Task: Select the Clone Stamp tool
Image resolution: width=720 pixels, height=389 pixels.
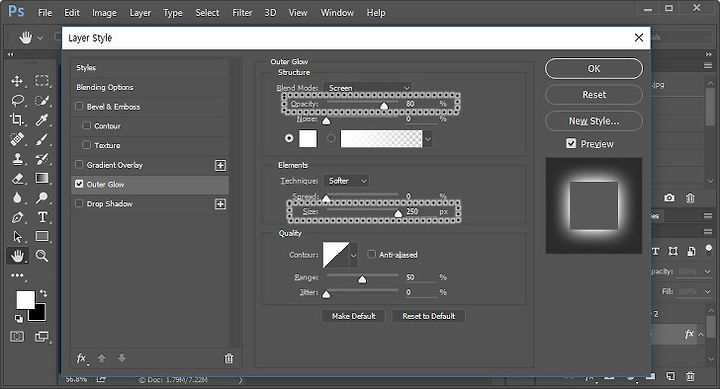Action: pyautogui.click(x=17, y=159)
